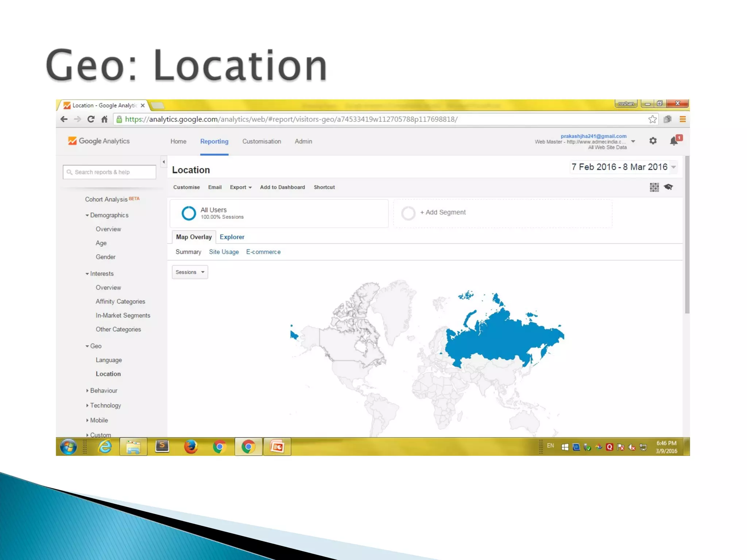Image resolution: width=747 pixels, height=560 pixels.
Task: Open the Chrome hamburger menu icon
Action: click(x=682, y=119)
